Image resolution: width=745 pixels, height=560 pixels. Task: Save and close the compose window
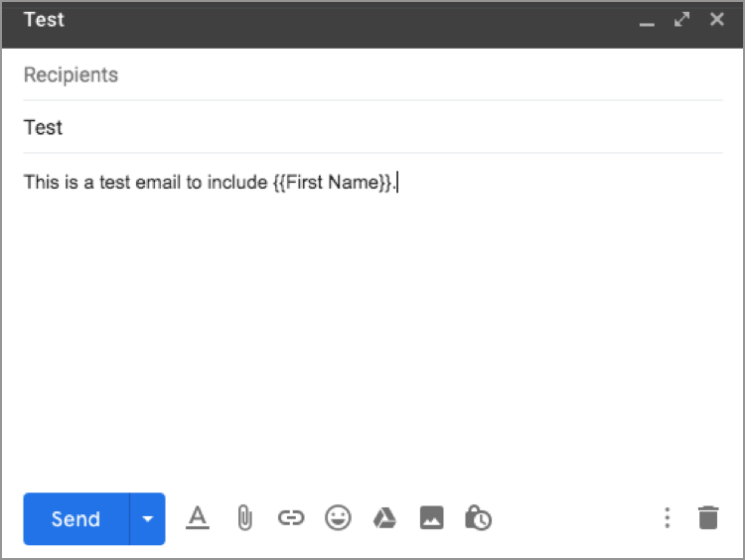click(x=716, y=20)
